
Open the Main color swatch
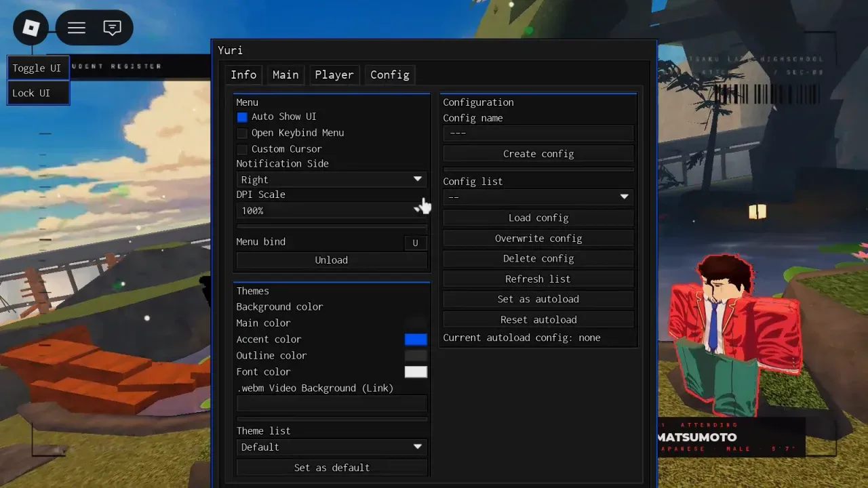tap(416, 323)
